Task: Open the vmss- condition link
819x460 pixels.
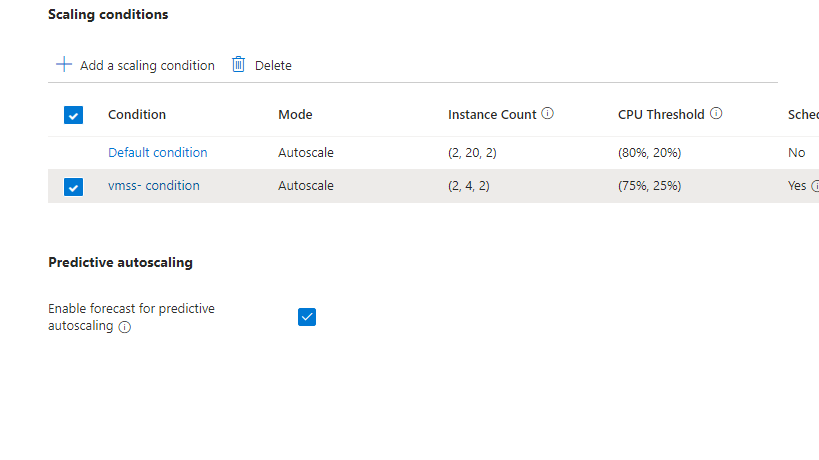Action: point(154,186)
